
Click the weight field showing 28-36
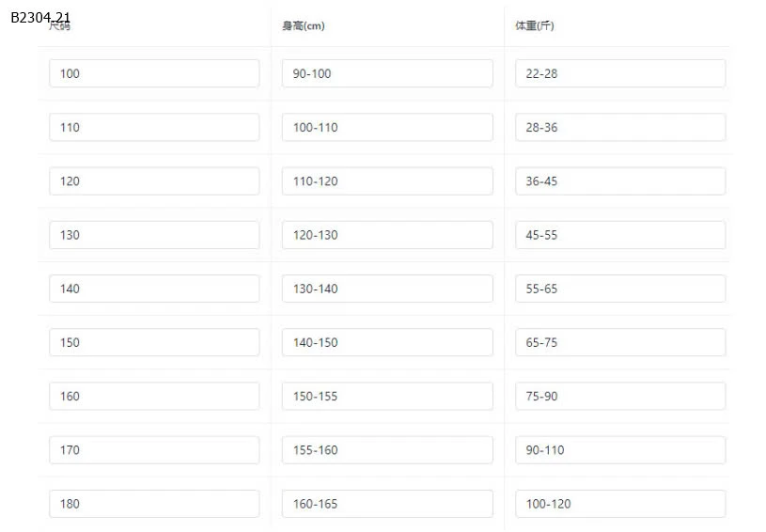620,127
